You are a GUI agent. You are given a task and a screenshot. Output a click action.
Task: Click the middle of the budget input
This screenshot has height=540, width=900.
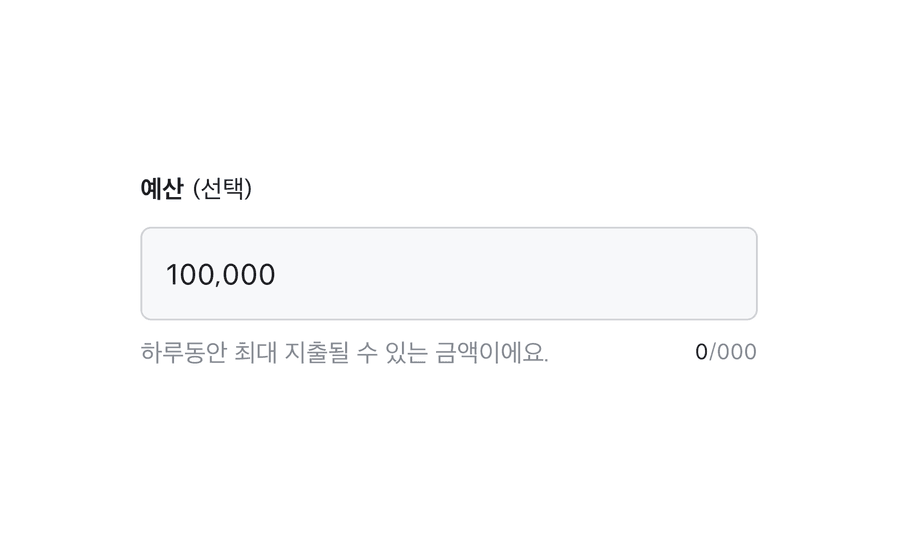448,274
